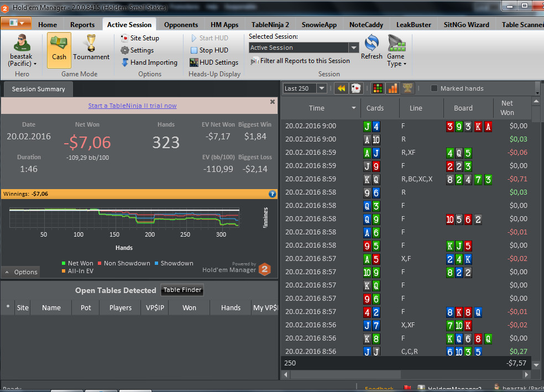544x392 pixels.
Task: Click the Biggest Win value $1,84
Action: tap(255, 137)
